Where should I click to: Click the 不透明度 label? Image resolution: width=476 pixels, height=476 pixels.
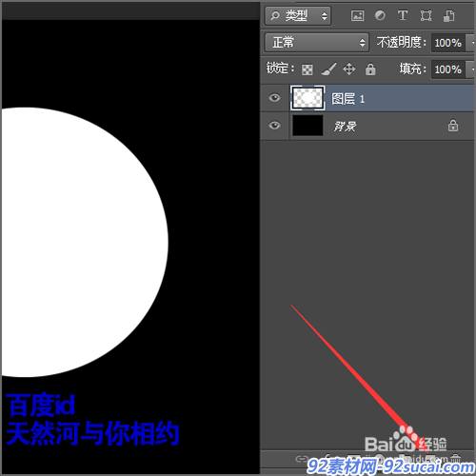[401, 42]
